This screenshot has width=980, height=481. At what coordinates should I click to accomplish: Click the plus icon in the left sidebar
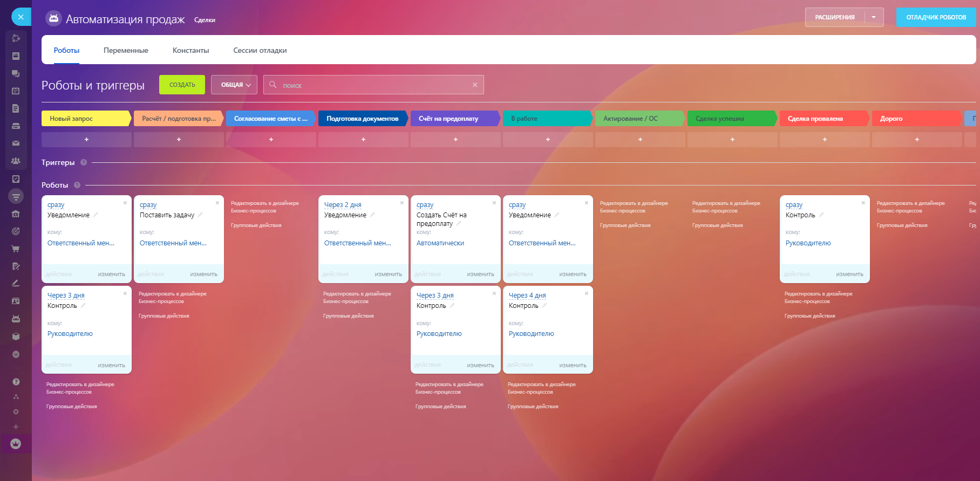(x=16, y=427)
